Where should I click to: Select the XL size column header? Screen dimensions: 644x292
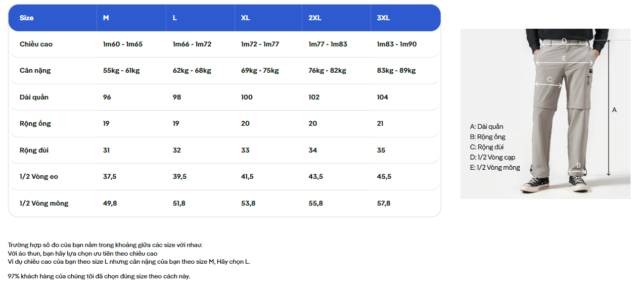[x=245, y=18]
